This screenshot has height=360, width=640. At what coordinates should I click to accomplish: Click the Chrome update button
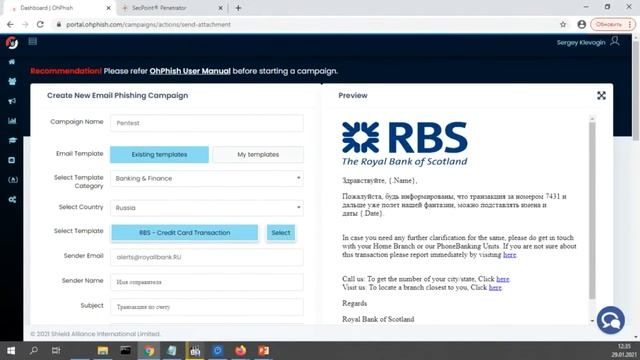[612, 24]
